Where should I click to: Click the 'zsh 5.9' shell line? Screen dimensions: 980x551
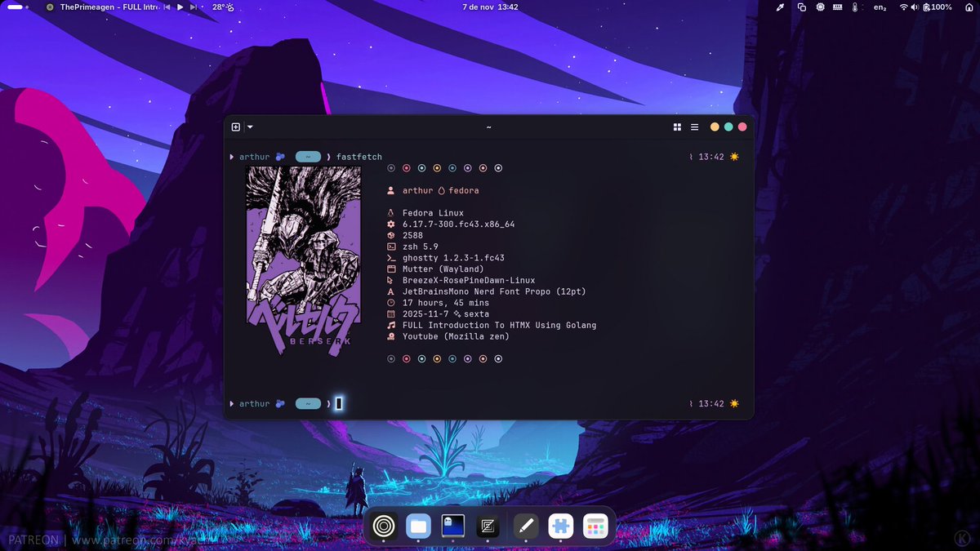(x=421, y=247)
